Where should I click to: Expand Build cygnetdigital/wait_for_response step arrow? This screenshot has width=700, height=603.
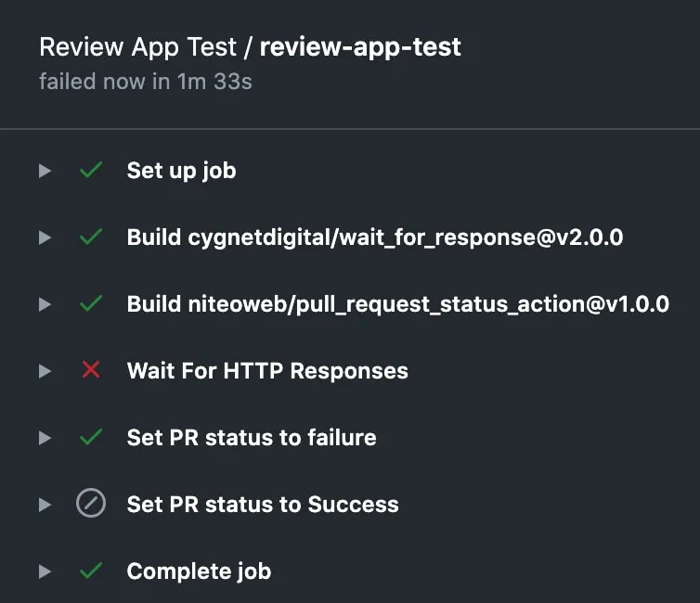click(x=45, y=237)
